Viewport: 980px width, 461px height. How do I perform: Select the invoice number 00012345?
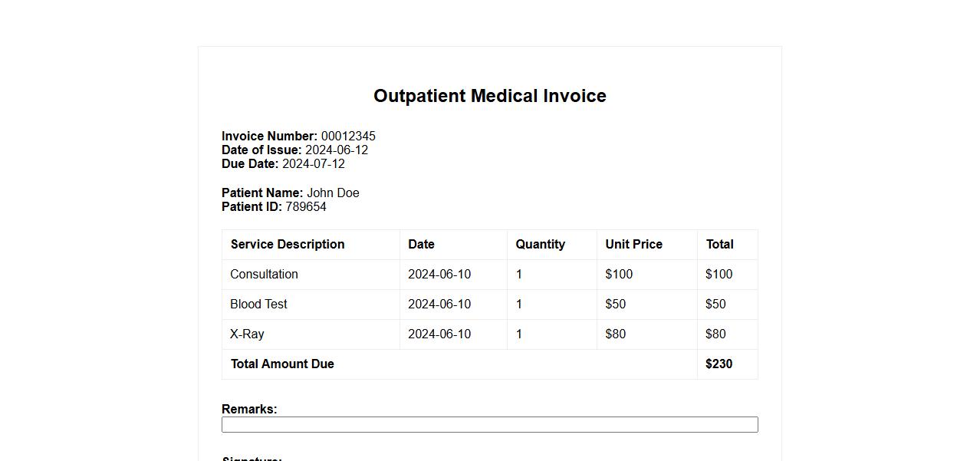[x=348, y=137]
